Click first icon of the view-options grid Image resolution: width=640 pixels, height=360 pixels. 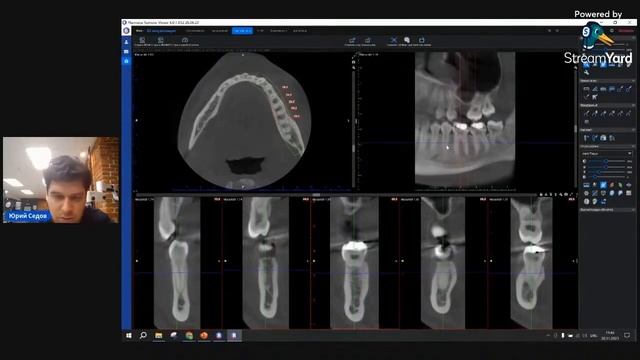(x=586, y=185)
